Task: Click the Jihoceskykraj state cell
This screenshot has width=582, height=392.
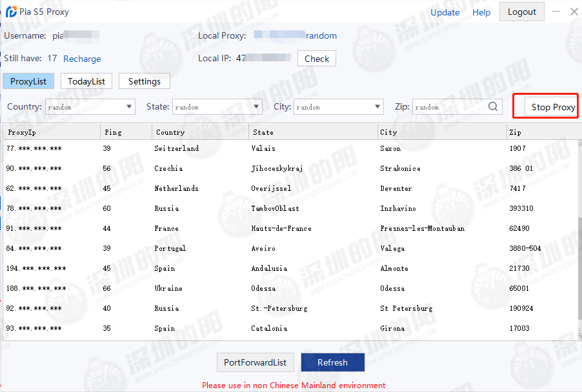Action: point(277,168)
